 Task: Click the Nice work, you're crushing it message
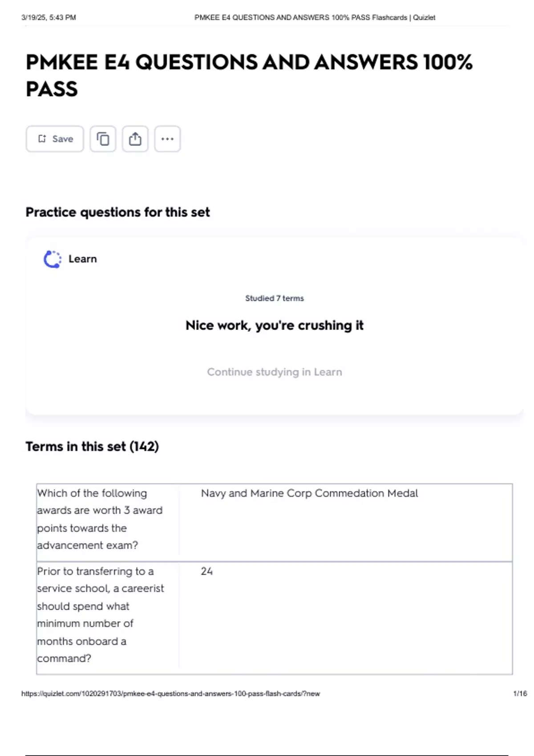274,325
